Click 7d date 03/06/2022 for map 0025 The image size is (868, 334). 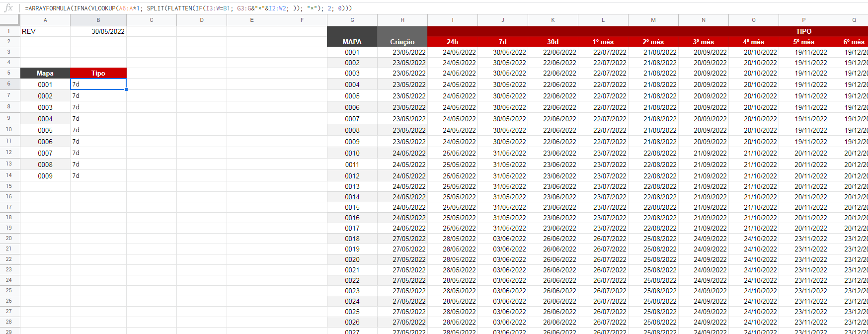click(x=503, y=312)
